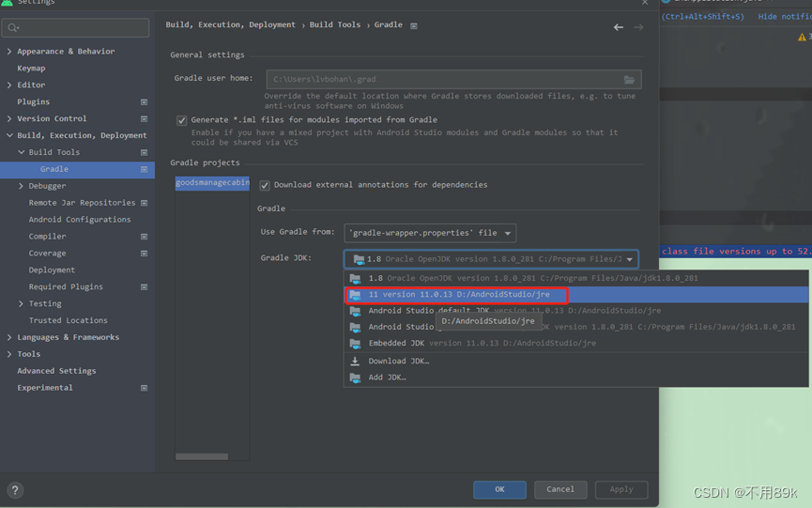Image resolution: width=812 pixels, height=508 pixels.
Task: Click folder icon of Android Studio default JDK entry
Action: point(355,311)
